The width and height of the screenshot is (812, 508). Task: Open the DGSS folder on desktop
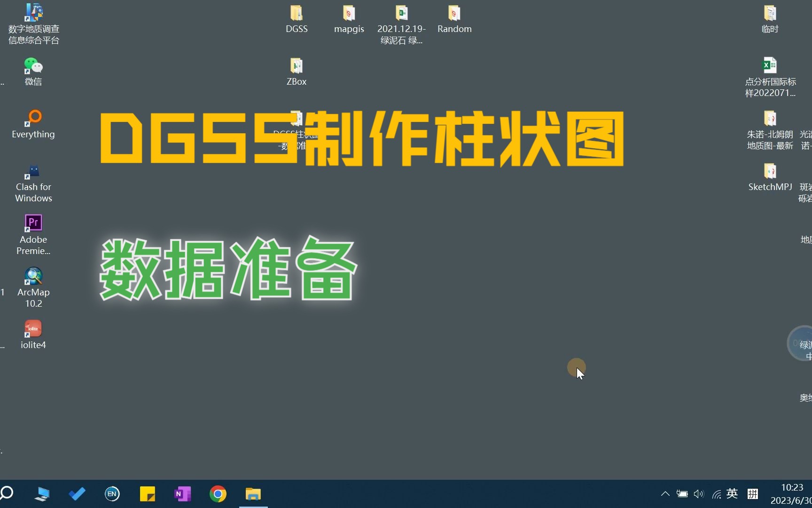pyautogui.click(x=297, y=14)
